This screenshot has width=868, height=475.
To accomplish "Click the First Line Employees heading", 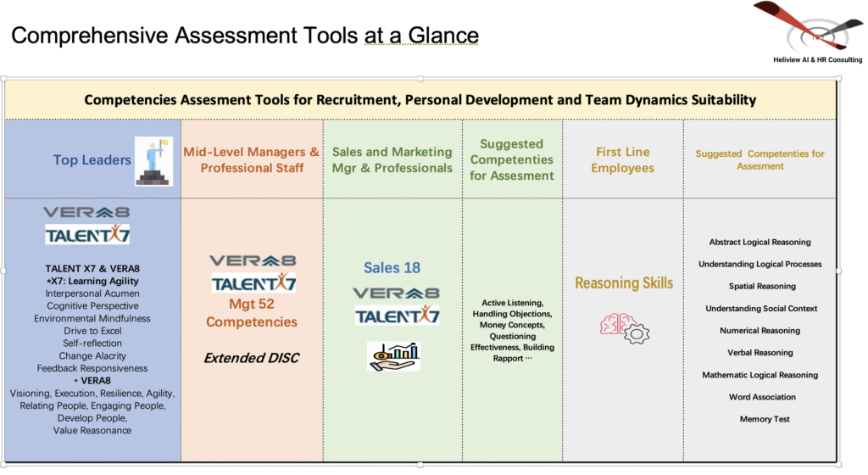I will pyautogui.click(x=624, y=159).
